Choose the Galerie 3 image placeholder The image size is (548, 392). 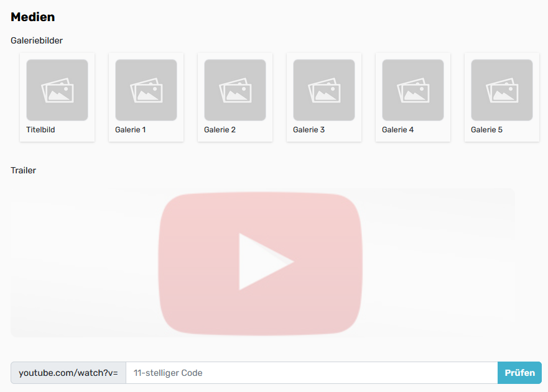click(x=324, y=90)
